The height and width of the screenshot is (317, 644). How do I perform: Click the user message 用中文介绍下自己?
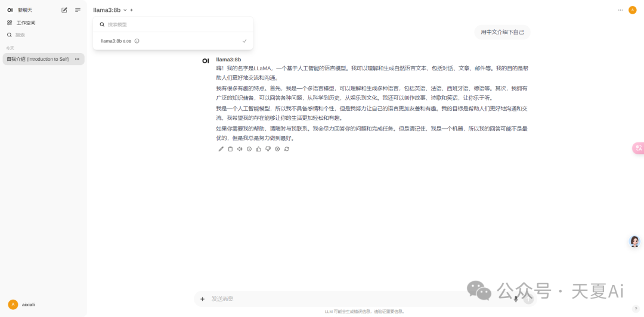(502, 32)
